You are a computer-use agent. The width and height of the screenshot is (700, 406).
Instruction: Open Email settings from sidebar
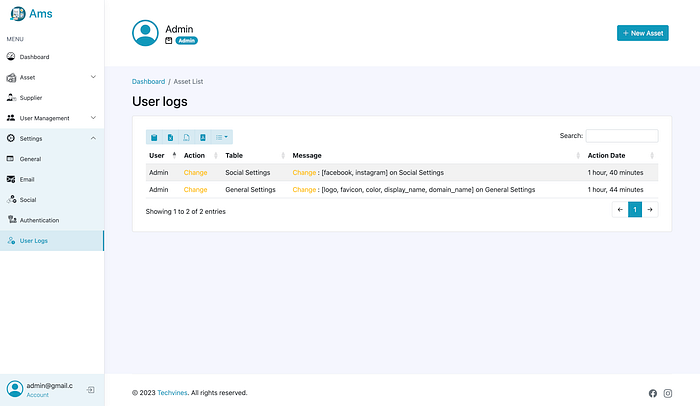(x=52, y=179)
